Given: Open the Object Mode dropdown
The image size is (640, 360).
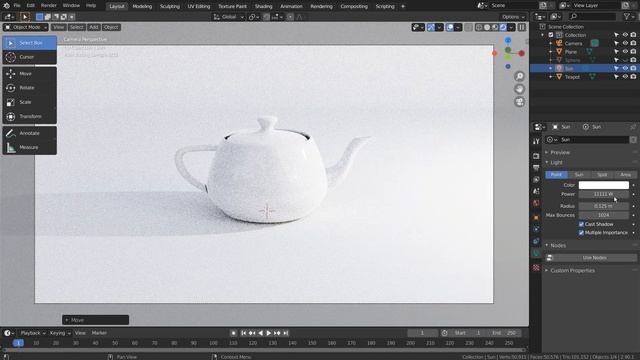Looking at the screenshot, I should (26, 27).
